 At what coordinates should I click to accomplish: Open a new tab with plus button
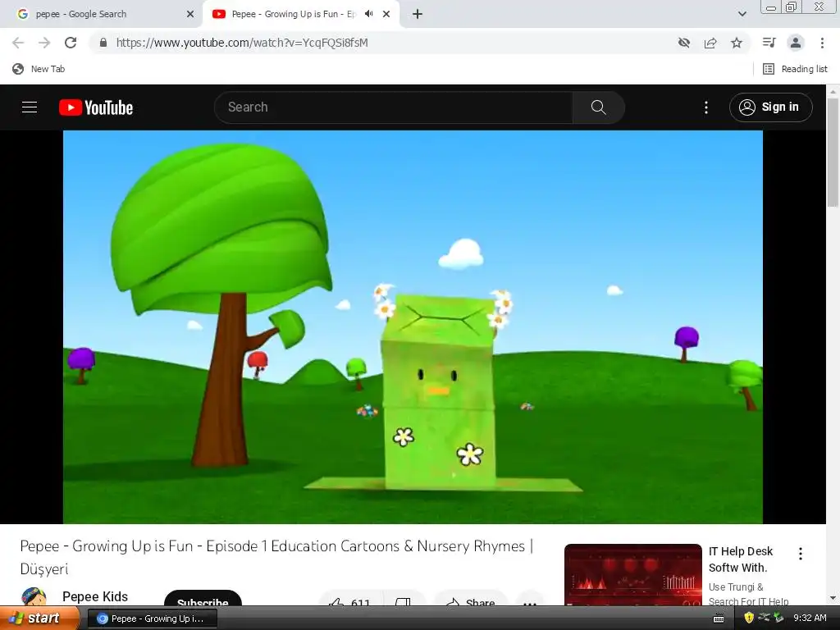418,14
